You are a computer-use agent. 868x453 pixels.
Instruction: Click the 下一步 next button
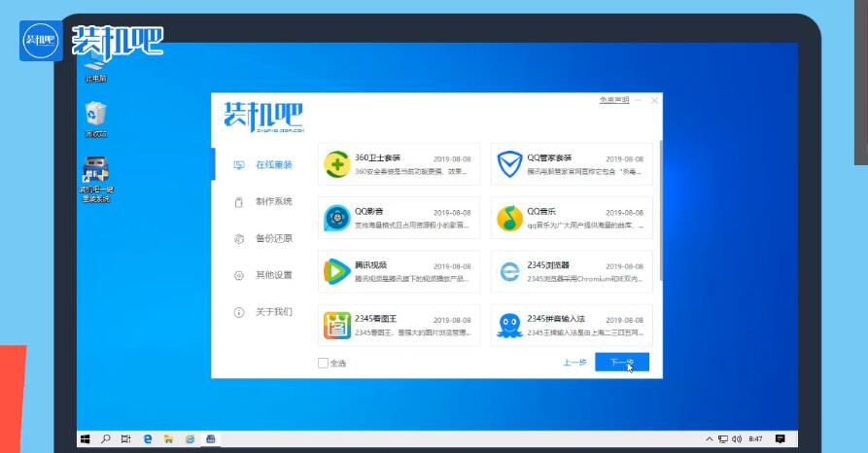tap(622, 363)
